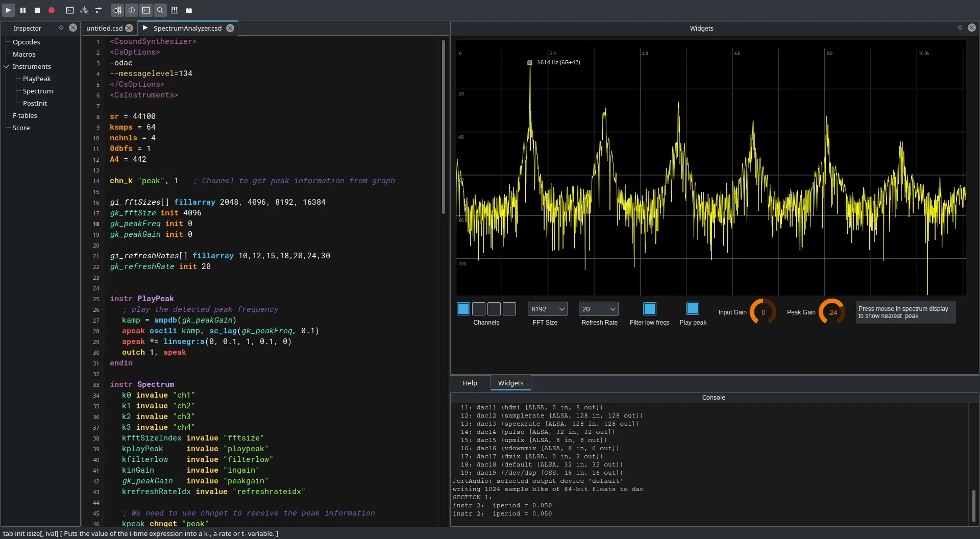The height and width of the screenshot is (539, 980).
Task: Open the FFT Size dropdown showing 8192
Action: 548,309
